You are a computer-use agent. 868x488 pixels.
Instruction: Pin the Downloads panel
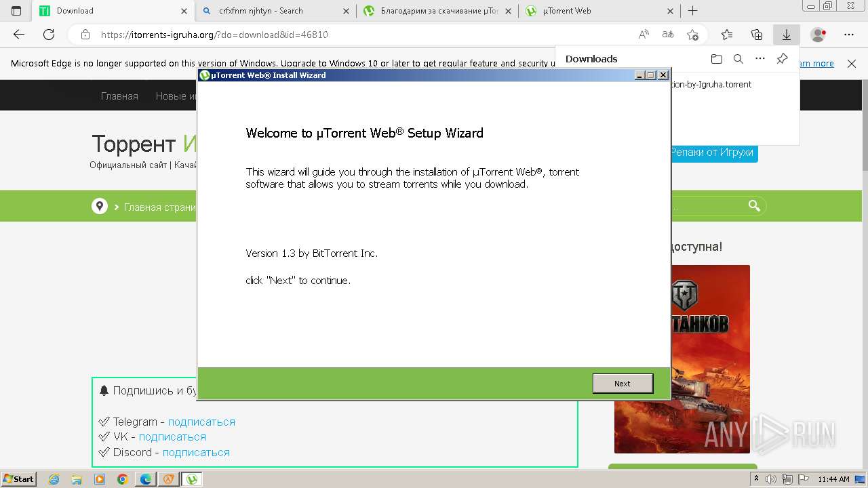click(782, 59)
